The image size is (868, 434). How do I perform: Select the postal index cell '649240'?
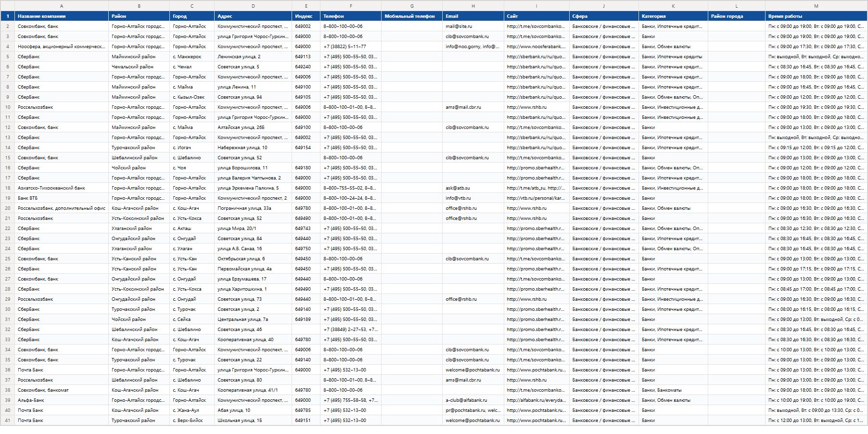pyautogui.click(x=306, y=67)
